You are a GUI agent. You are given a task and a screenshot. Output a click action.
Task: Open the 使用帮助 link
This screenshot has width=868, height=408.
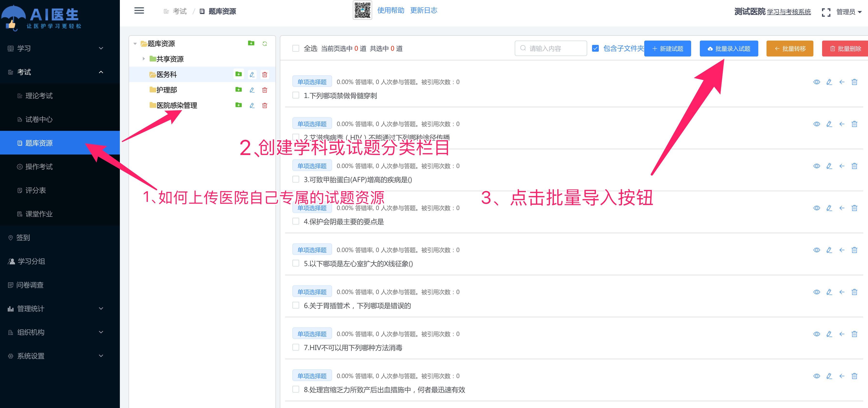391,10
